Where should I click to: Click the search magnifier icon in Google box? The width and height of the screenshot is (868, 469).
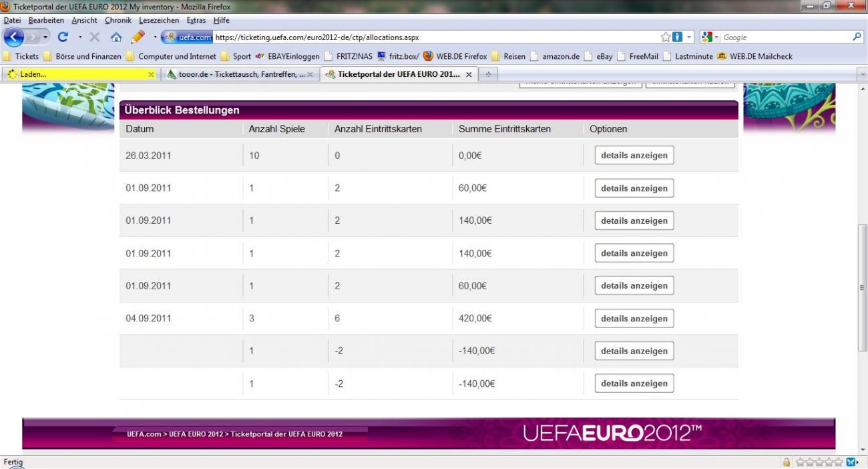pos(857,37)
